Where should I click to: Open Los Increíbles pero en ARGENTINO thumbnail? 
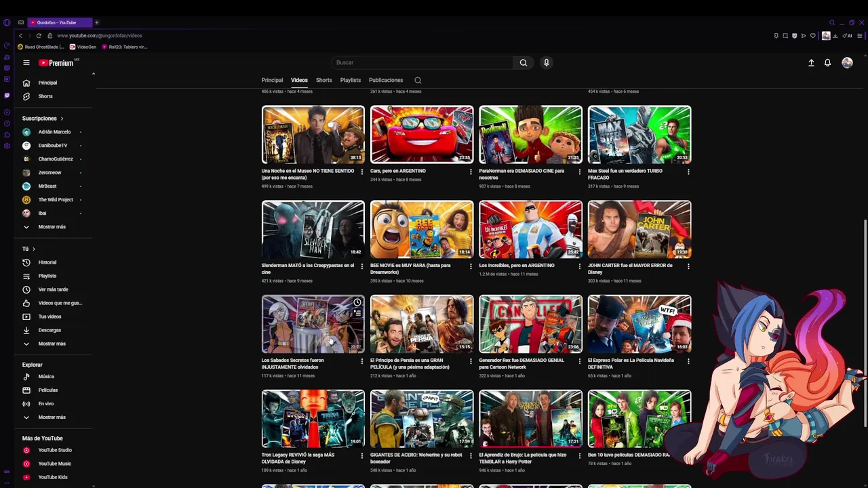tap(530, 229)
